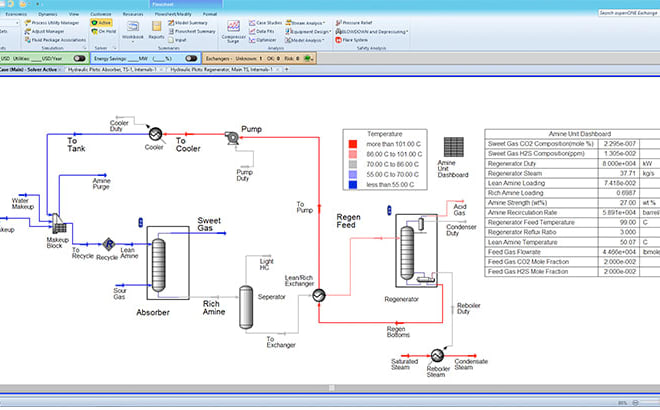This screenshot has height=410, width=660.
Task: Switch to the Resources ribbon tab
Action: 133,14
